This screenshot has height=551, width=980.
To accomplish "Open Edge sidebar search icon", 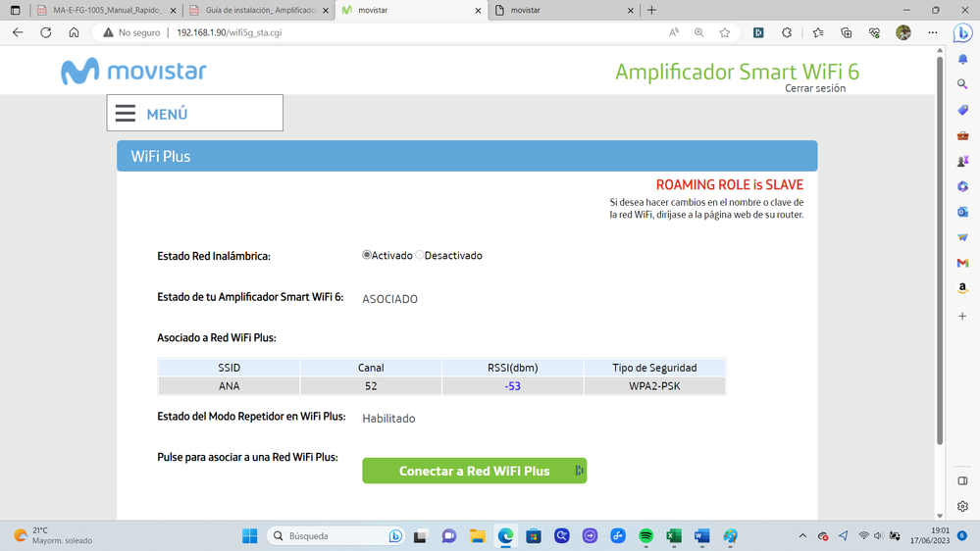I will pos(962,84).
